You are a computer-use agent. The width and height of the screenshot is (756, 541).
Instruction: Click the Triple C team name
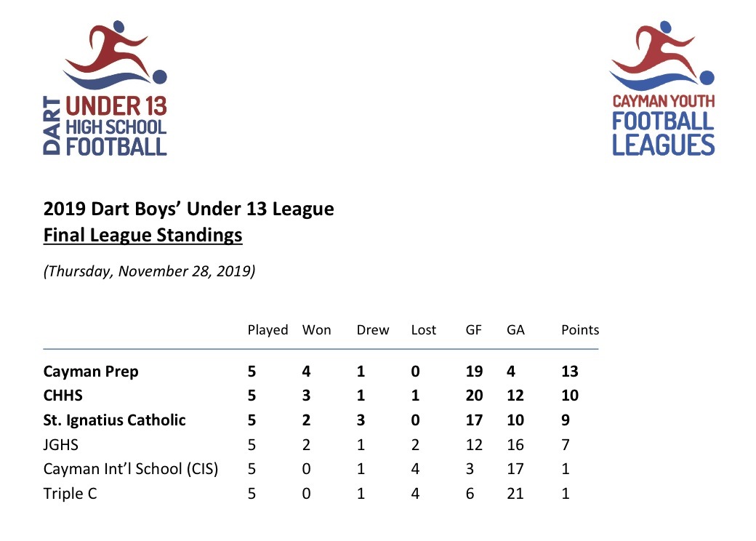(x=71, y=494)
